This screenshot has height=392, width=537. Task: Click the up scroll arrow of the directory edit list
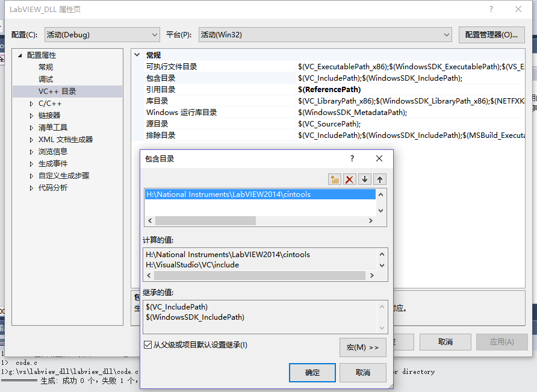[x=381, y=194]
